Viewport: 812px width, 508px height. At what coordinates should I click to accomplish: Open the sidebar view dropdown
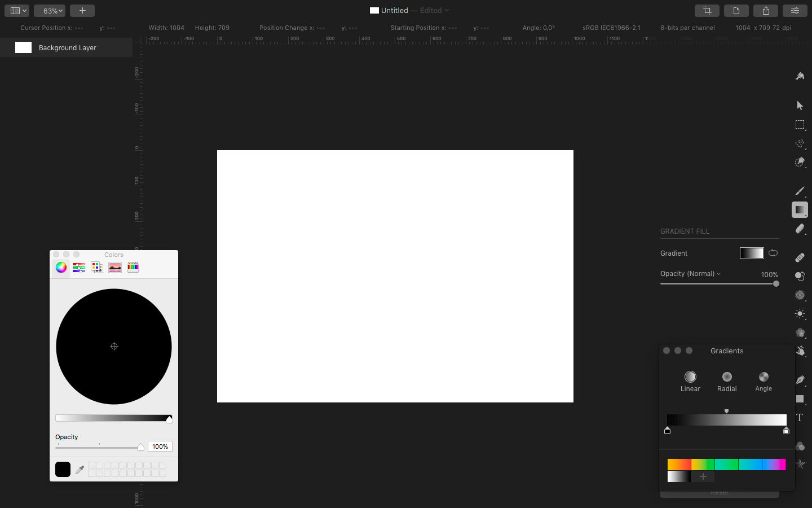pos(17,11)
